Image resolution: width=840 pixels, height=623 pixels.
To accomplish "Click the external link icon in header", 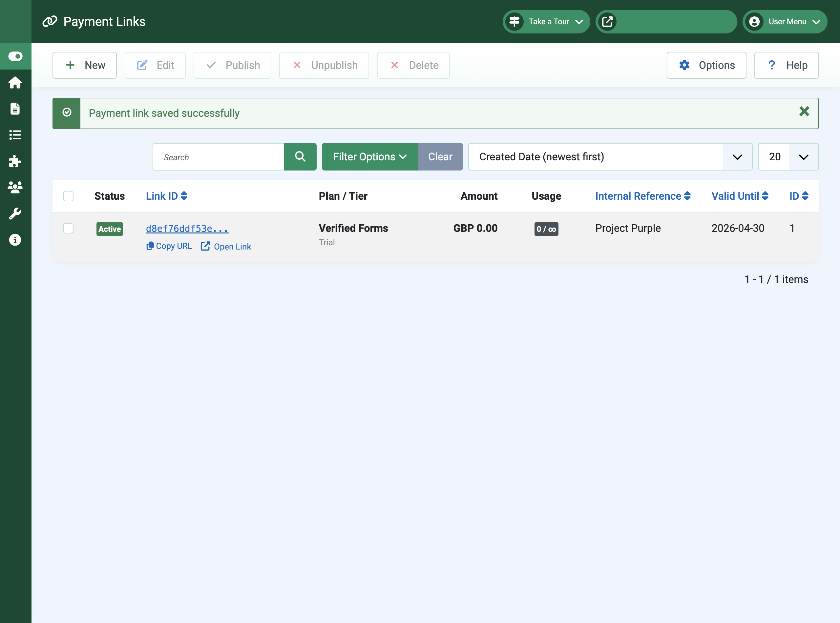I will pos(608,22).
